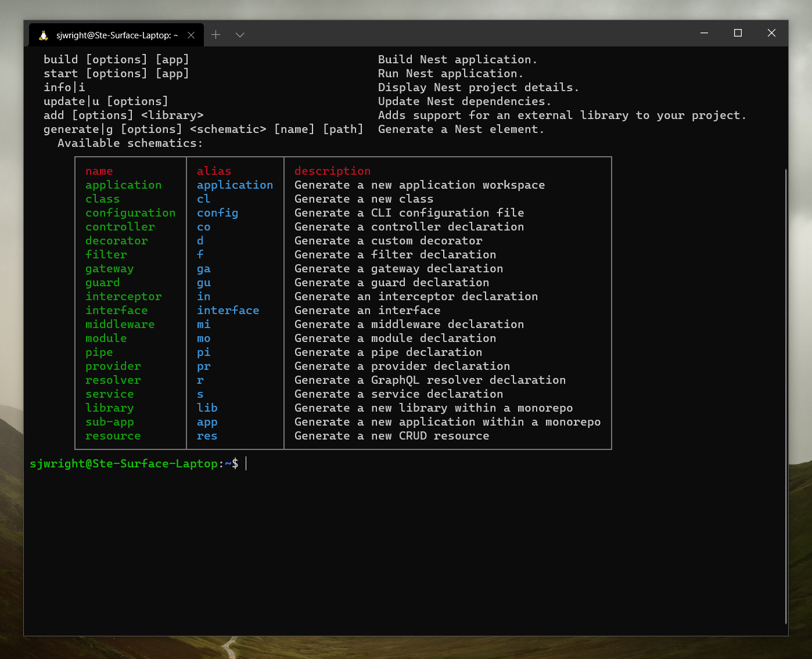Click 'resource' in the name column
This screenshot has height=659, width=812.
[113, 436]
